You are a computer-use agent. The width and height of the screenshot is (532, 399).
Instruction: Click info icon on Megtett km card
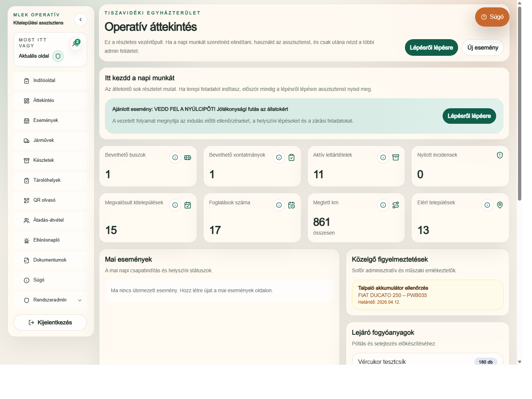[x=383, y=205]
